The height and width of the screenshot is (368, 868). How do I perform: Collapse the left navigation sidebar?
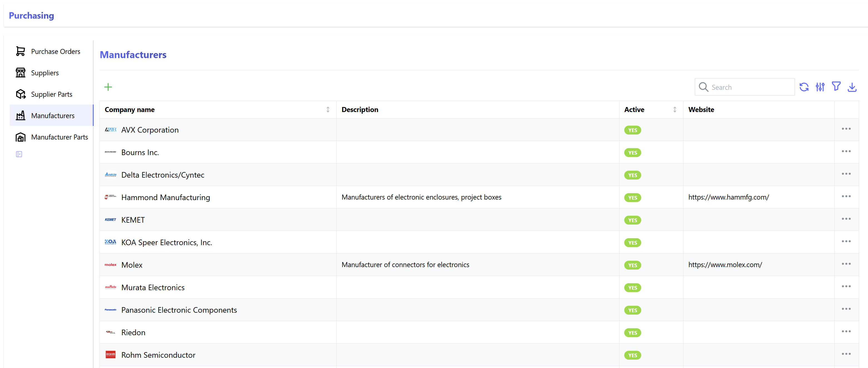[19, 154]
